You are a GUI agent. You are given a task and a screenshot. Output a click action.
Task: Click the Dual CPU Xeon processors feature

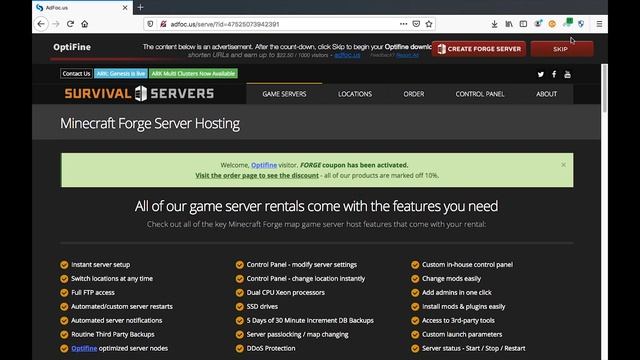(285, 292)
